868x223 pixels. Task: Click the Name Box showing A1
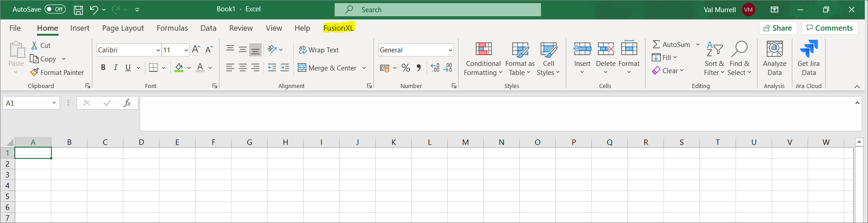27,103
